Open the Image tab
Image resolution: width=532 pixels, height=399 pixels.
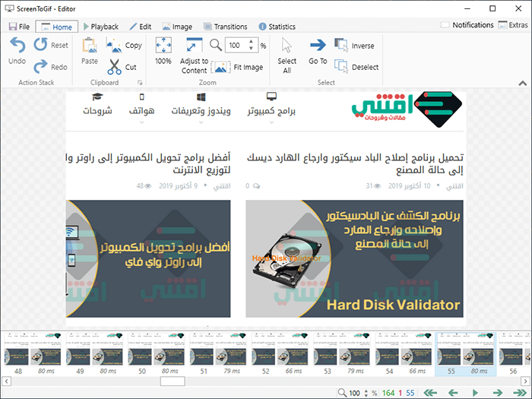[x=177, y=27]
